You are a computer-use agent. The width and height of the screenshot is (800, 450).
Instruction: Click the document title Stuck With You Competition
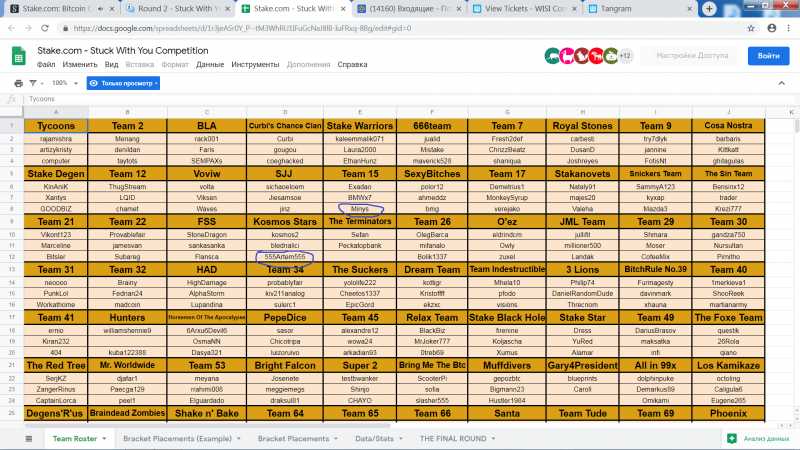click(x=122, y=51)
